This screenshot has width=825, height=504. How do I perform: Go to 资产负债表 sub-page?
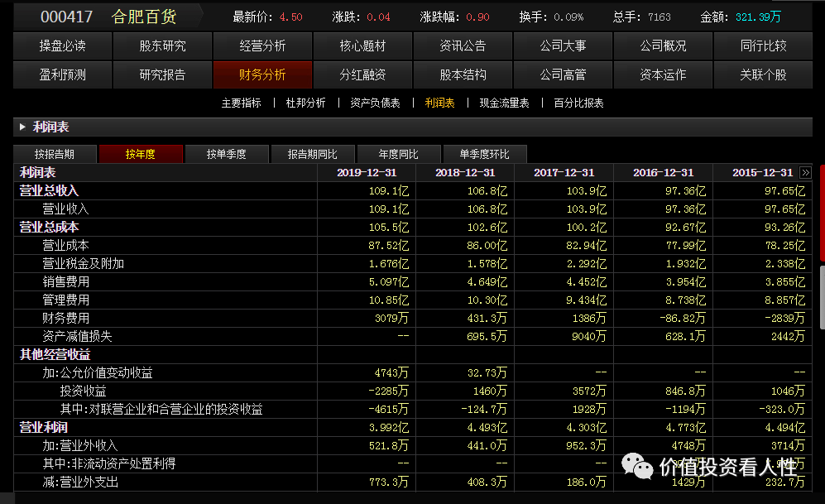[x=375, y=103]
